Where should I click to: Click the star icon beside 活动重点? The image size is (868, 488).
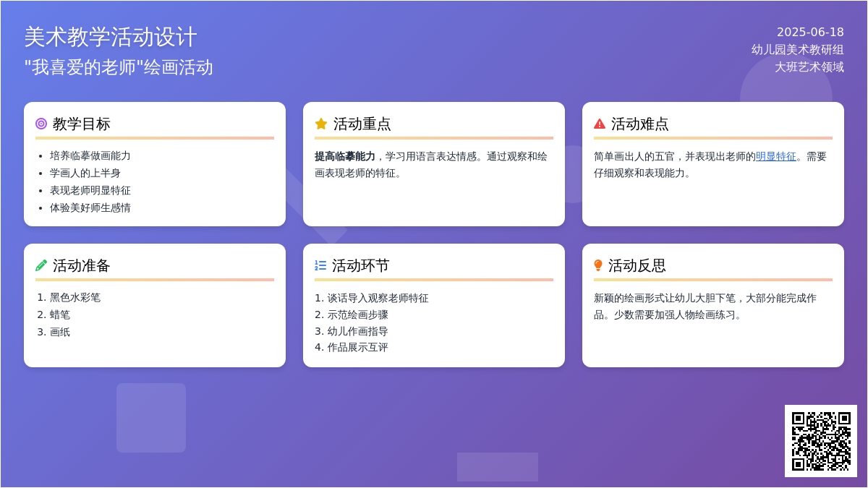[321, 124]
